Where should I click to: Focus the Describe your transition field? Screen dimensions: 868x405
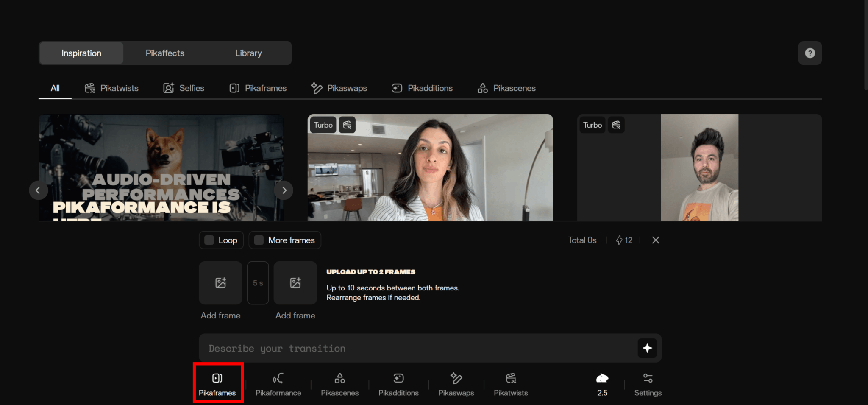(415, 348)
